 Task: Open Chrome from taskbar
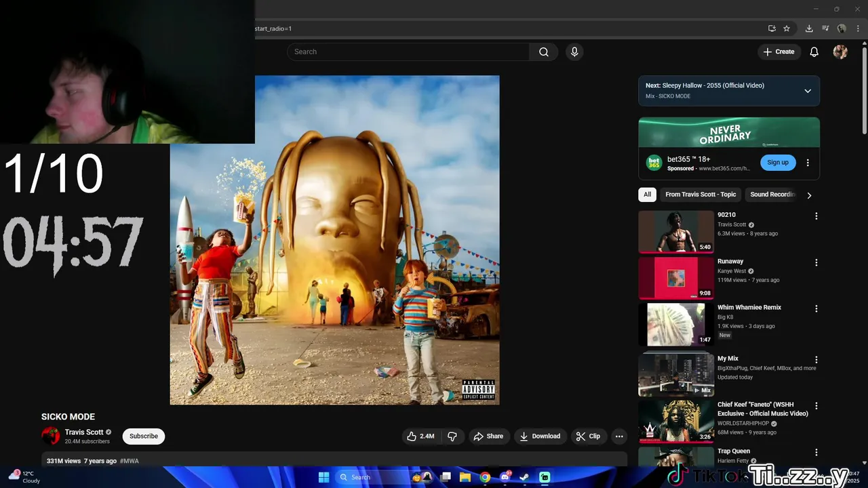pos(485,477)
